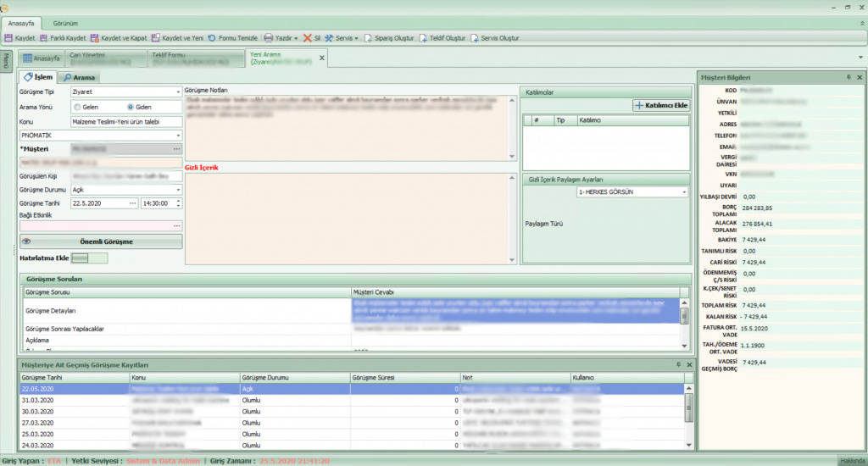Expand the side Menü panel
Screen dimensions: 868x466
(x=6, y=61)
